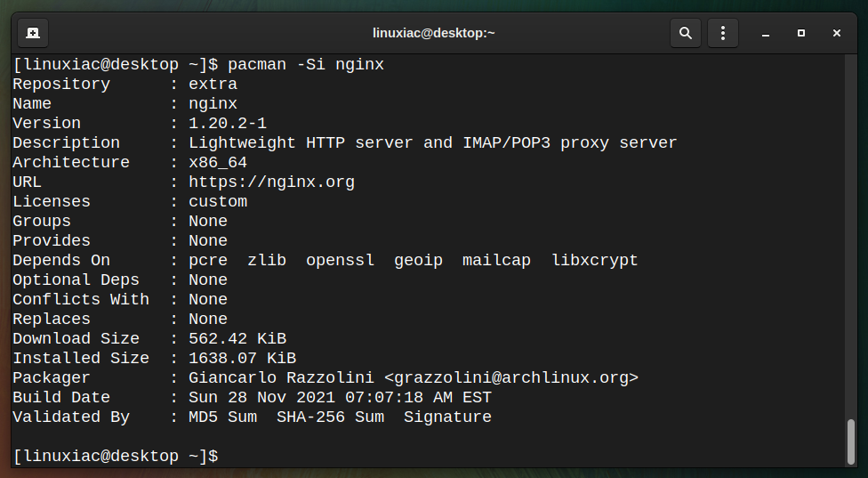Click the 'libxcrypt' dependency name
The image size is (868, 478).
pyautogui.click(x=595, y=260)
